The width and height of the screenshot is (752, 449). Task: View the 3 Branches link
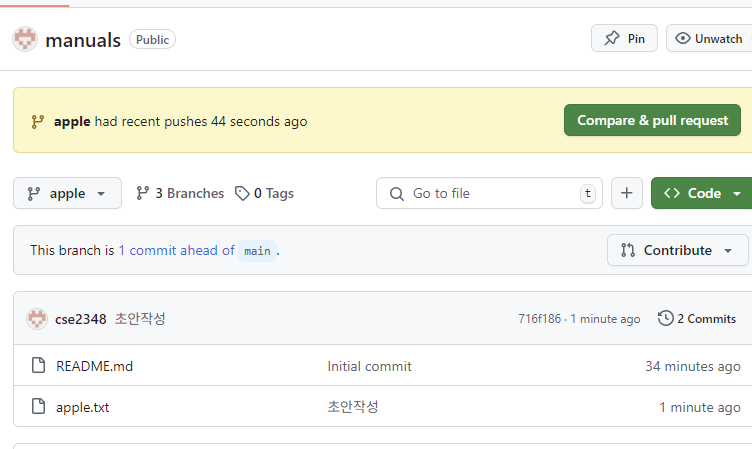pyautogui.click(x=180, y=193)
